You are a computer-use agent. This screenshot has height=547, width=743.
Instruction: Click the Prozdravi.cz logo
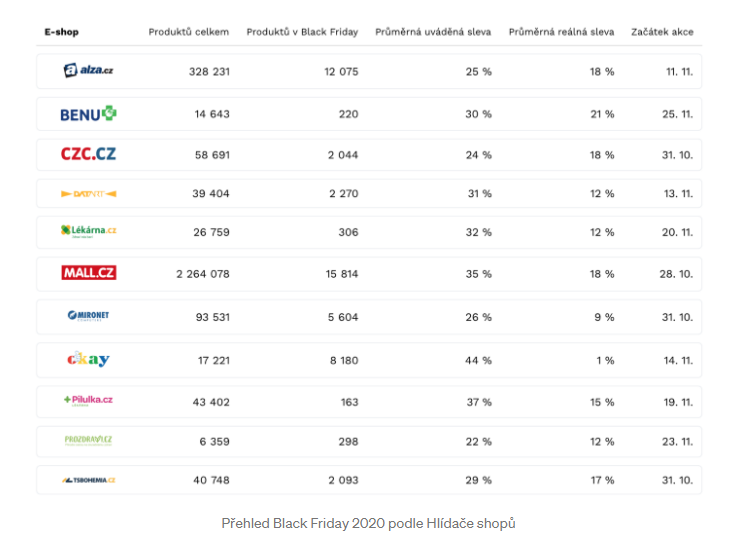(x=88, y=440)
